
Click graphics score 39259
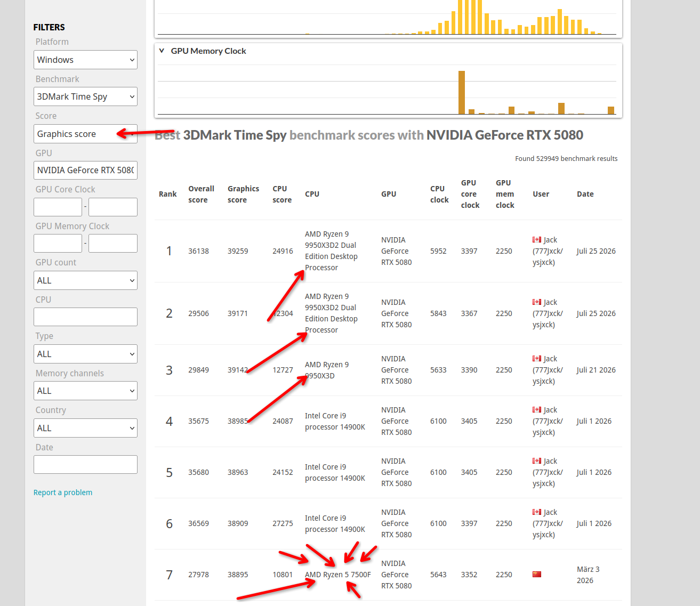(238, 251)
